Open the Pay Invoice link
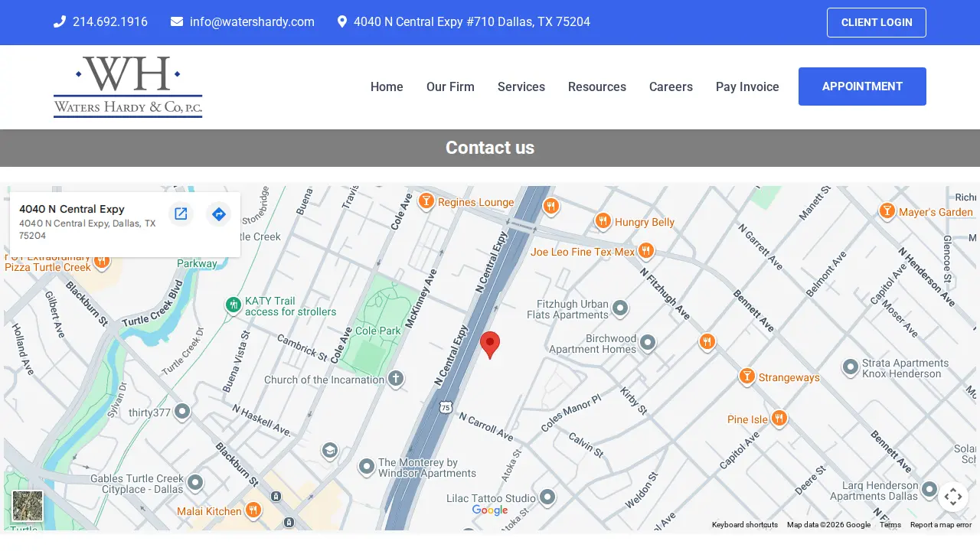Viewport: 980px width, 551px height. pyautogui.click(x=747, y=86)
